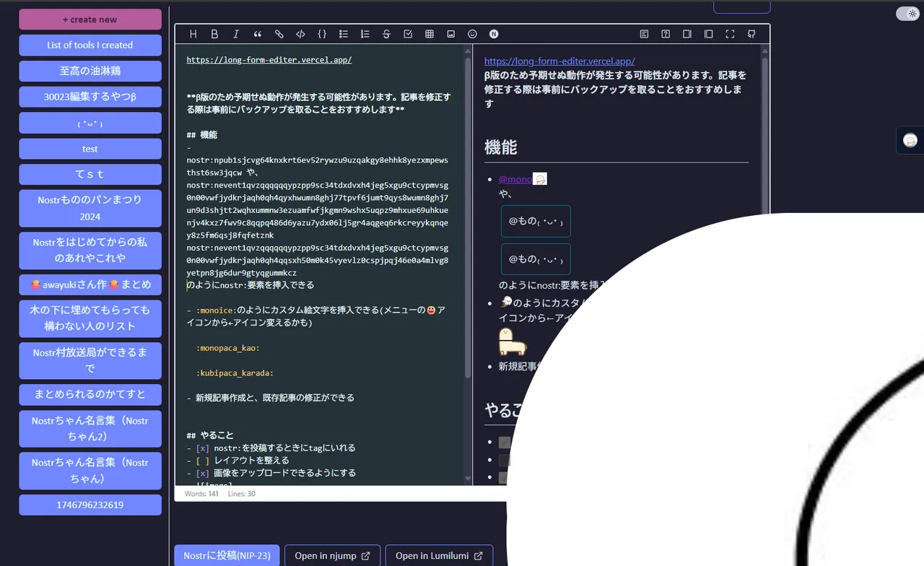Insert a code block with braces icon
The width and height of the screenshot is (924, 566).
click(322, 34)
